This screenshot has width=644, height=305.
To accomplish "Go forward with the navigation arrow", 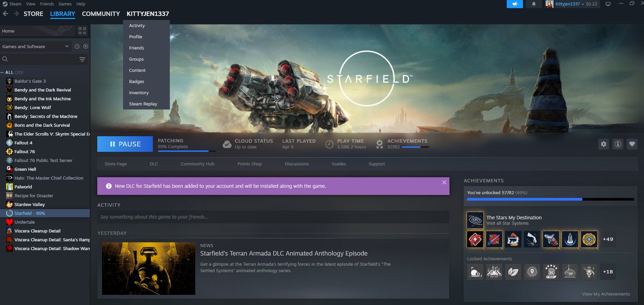I will tap(16, 14).
